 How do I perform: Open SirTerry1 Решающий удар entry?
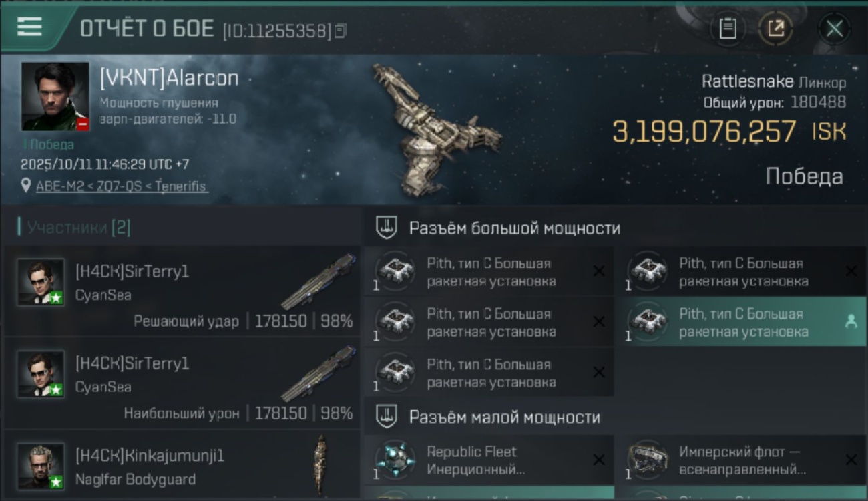tap(182, 291)
